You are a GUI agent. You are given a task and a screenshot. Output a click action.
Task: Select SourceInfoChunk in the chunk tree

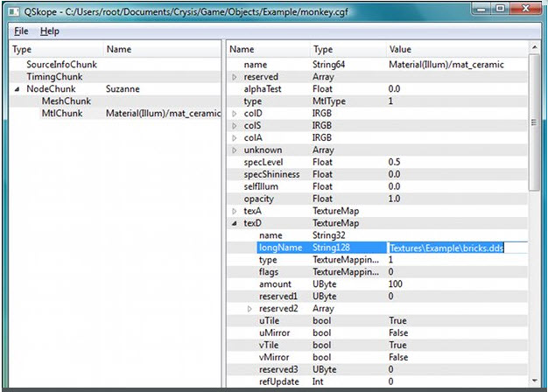pyautogui.click(x=61, y=65)
